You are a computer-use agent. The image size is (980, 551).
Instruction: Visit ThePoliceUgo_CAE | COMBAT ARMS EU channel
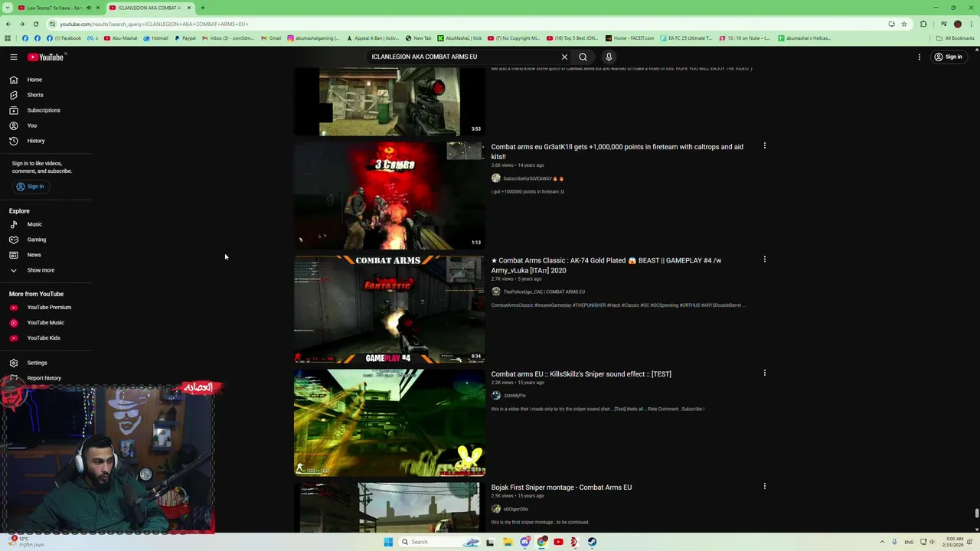click(544, 292)
